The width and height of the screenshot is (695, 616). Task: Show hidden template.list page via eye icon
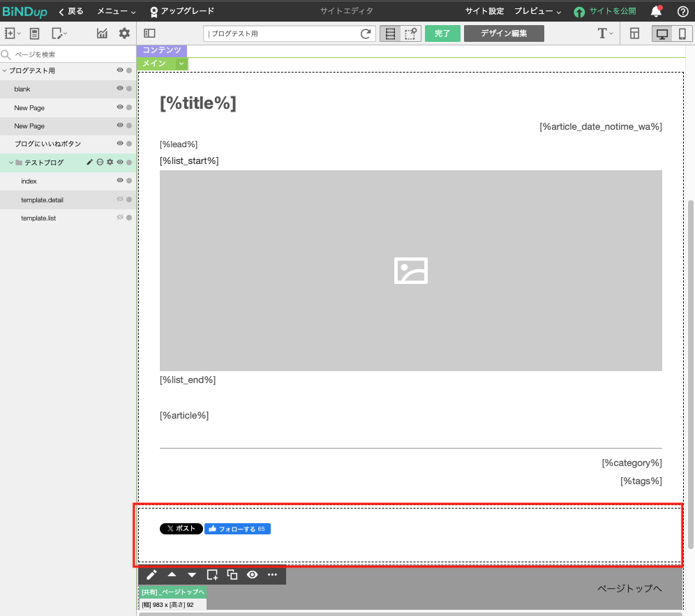[120, 217]
